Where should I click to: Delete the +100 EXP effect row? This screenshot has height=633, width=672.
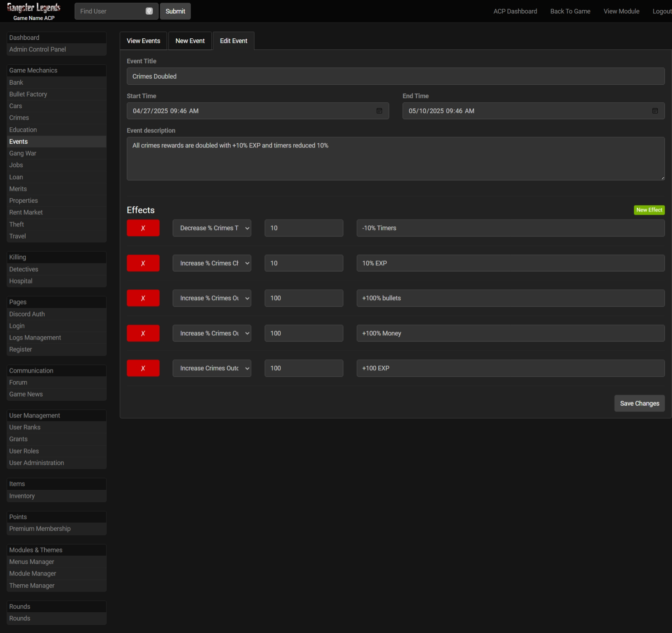143,368
